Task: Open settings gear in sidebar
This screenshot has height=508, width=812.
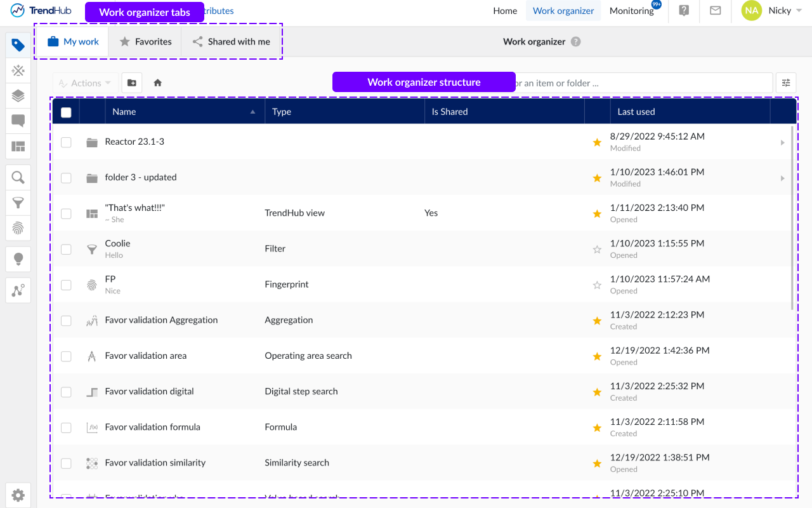Action: coord(18,495)
